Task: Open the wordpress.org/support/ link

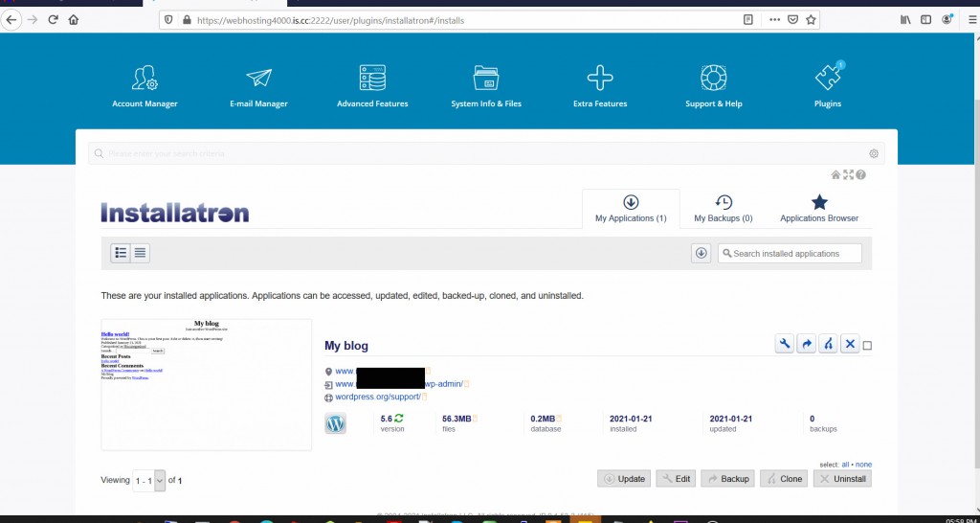Action: (377, 397)
